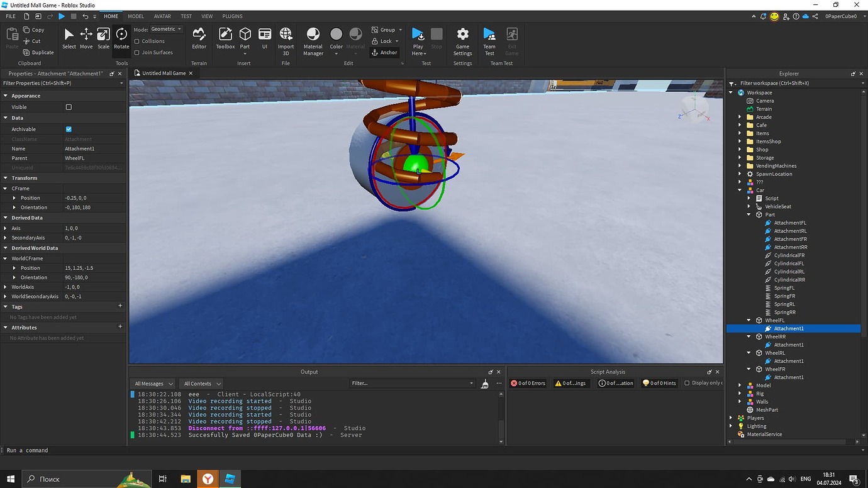Click "0 of 0 Errors" in Script Analysis
868x488 pixels.
pos(528,383)
